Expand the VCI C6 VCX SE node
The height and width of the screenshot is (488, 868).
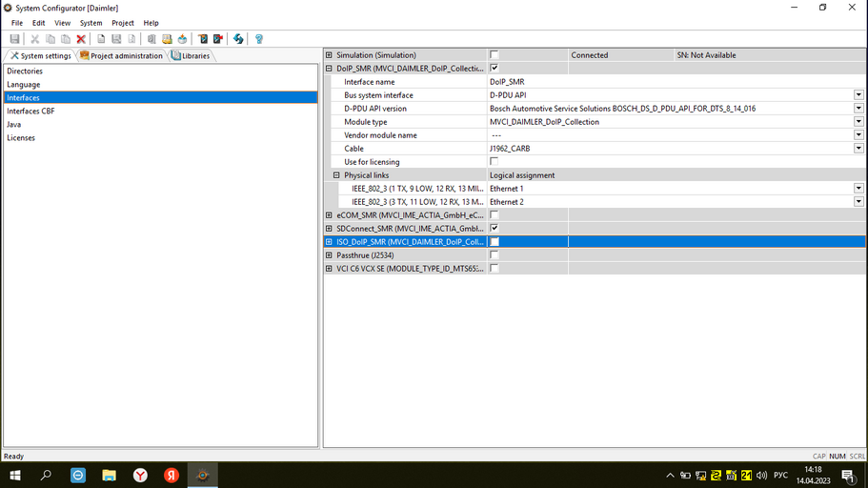coord(329,268)
